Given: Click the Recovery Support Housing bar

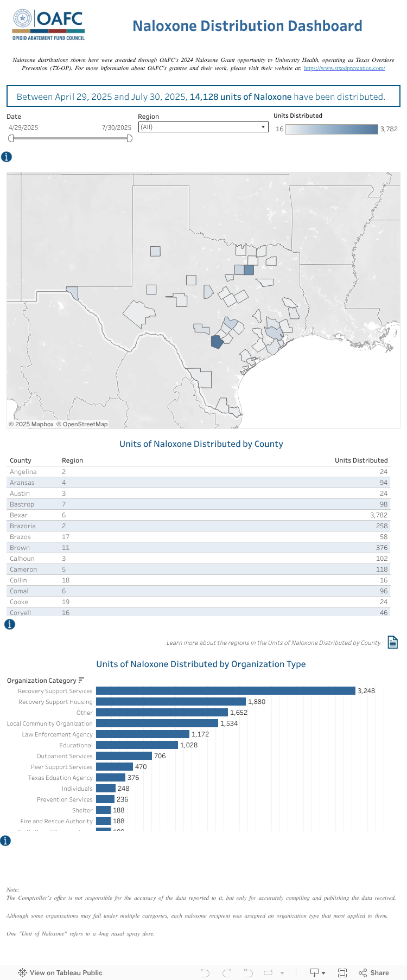Looking at the screenshot, I should (x=171, y=702).
